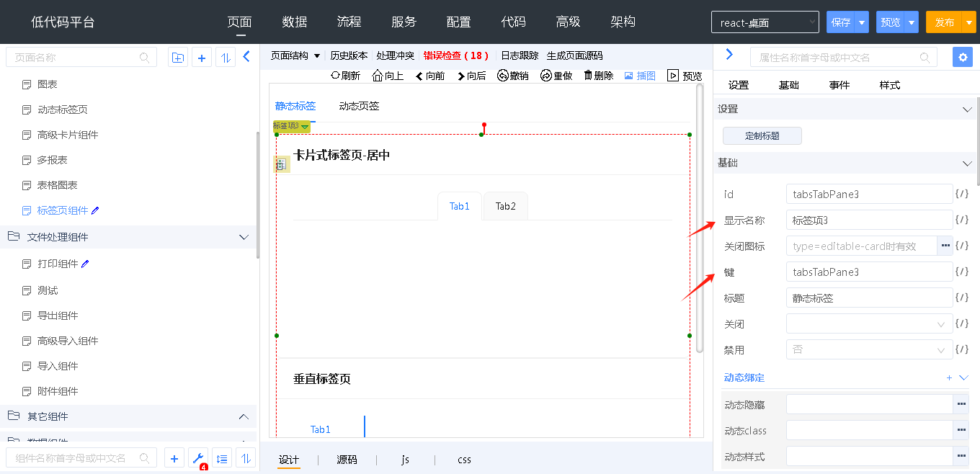Image resolution: width=980 pixels, height=474 pixels.
Task: Click the edit pencil beside 标签页组件
Action: [96, 210]
